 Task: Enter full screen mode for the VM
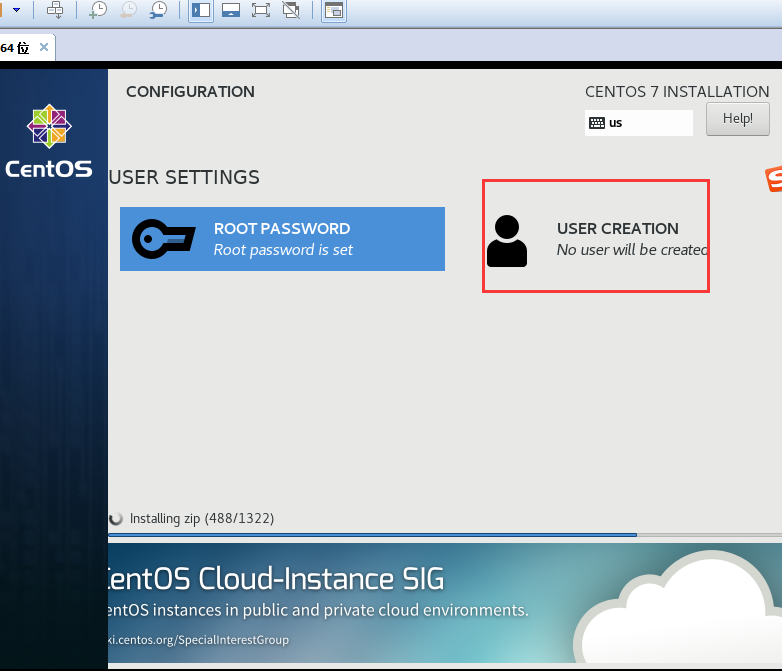coord(261,10)
